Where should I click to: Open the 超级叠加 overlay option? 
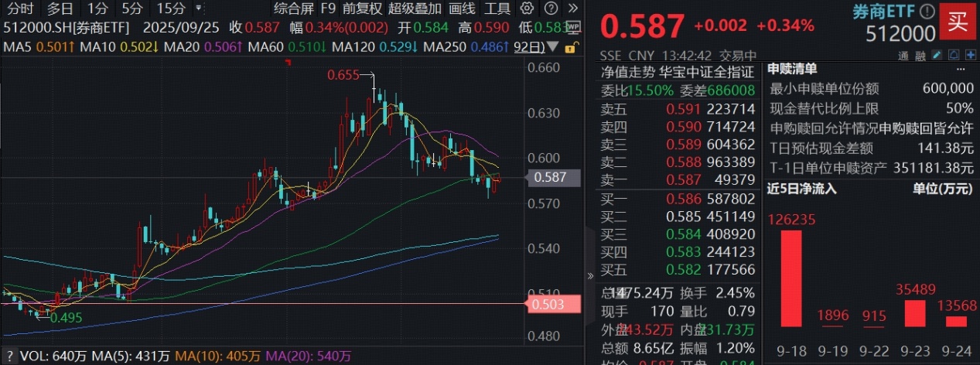coord(415,9)
